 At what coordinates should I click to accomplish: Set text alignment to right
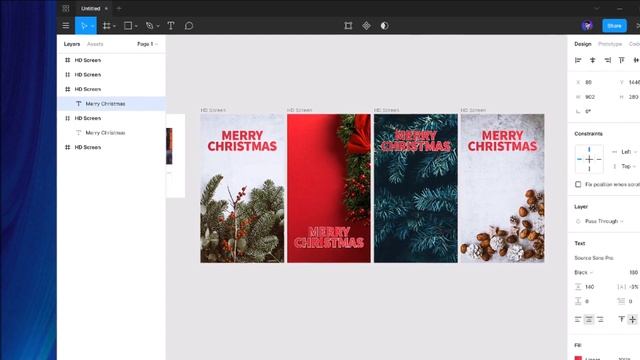tap(600, 319)
